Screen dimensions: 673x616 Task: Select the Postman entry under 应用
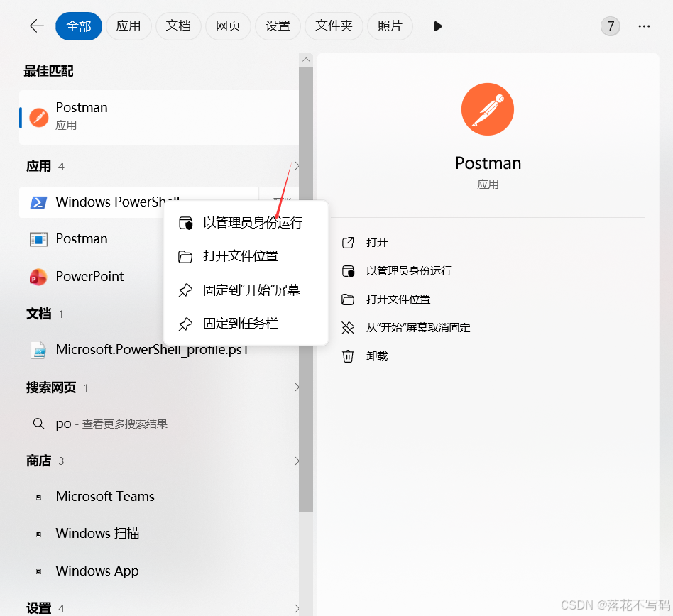[82, 239]
